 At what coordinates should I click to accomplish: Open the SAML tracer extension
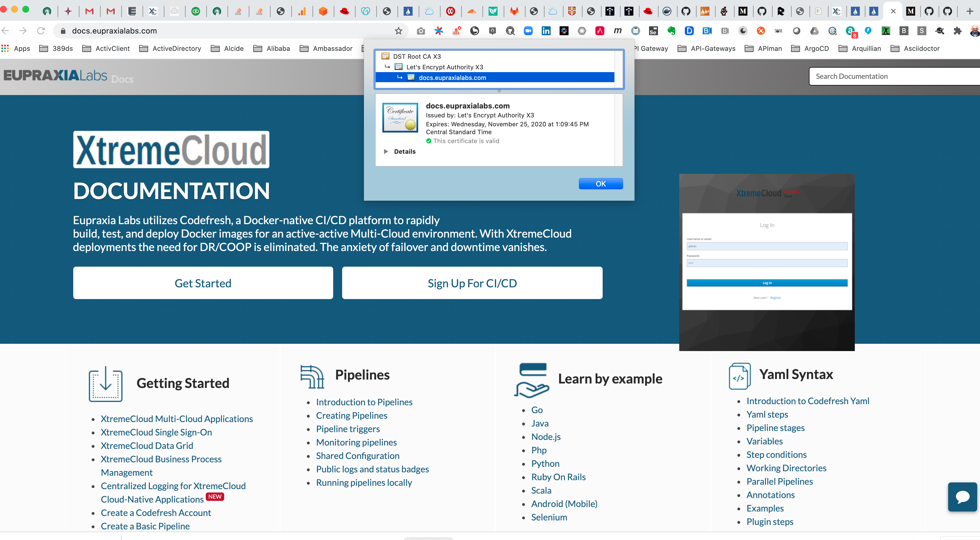click(x=778, y=31)
